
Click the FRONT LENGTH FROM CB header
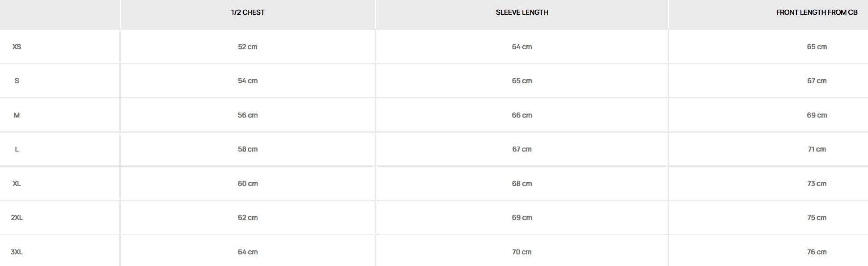pos(817,13)
